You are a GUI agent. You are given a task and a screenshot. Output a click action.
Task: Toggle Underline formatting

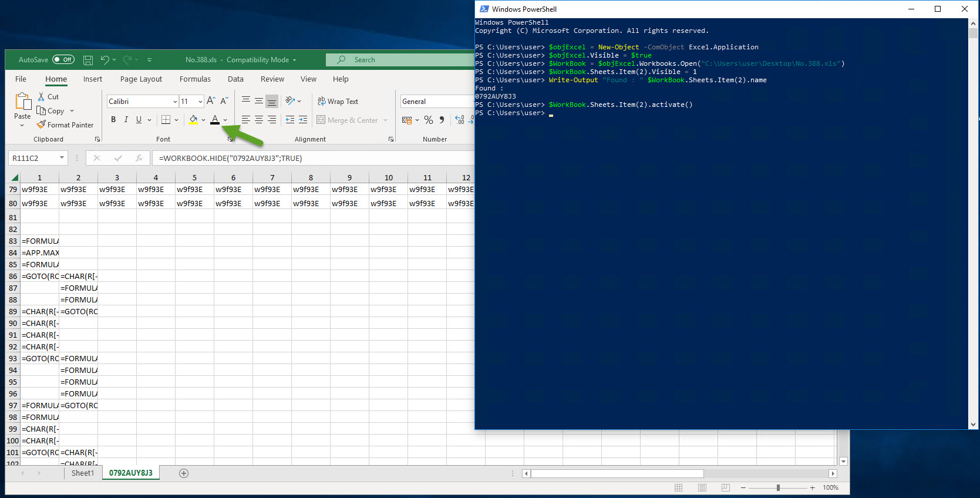tap(139, 119)
